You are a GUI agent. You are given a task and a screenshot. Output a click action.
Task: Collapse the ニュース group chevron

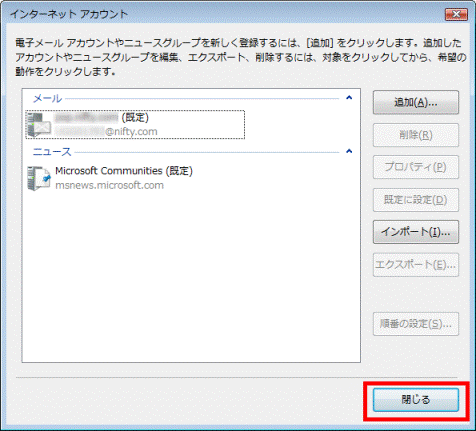click(349, 151)
